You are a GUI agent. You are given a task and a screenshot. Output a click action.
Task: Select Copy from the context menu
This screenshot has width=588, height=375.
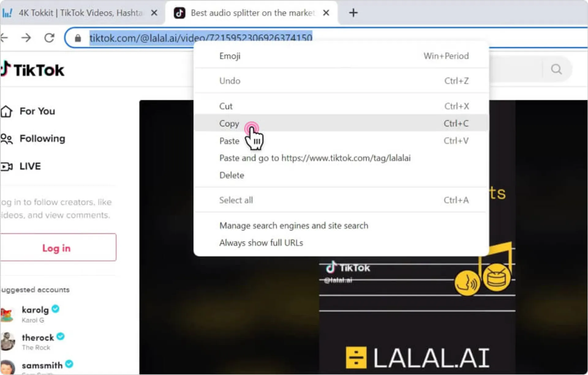[x=229, y=123]
